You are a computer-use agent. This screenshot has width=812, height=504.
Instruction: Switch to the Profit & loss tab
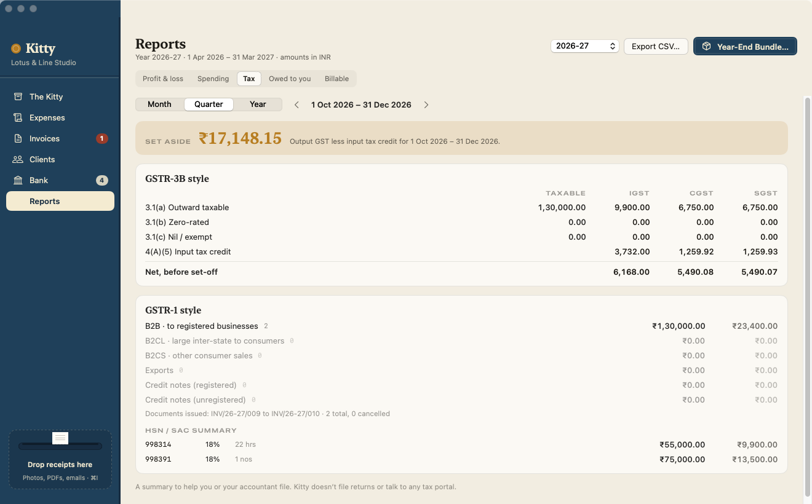click(x=163, y=79)
